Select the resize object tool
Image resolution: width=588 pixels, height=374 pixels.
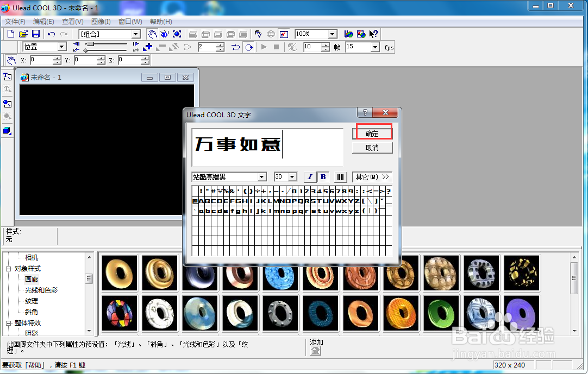tap(177, 34)
